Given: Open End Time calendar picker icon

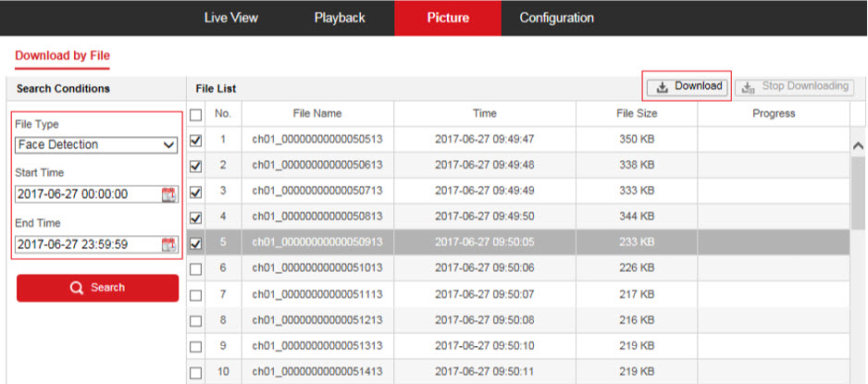Looking at the screenshot, I should (x=168, y=245).
